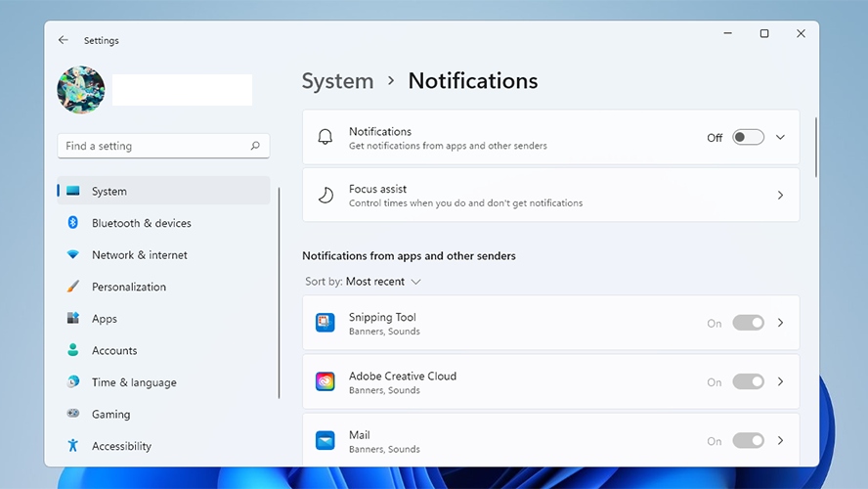
Task: Click the Snipping Tool app name
Action: pos(382,317)
